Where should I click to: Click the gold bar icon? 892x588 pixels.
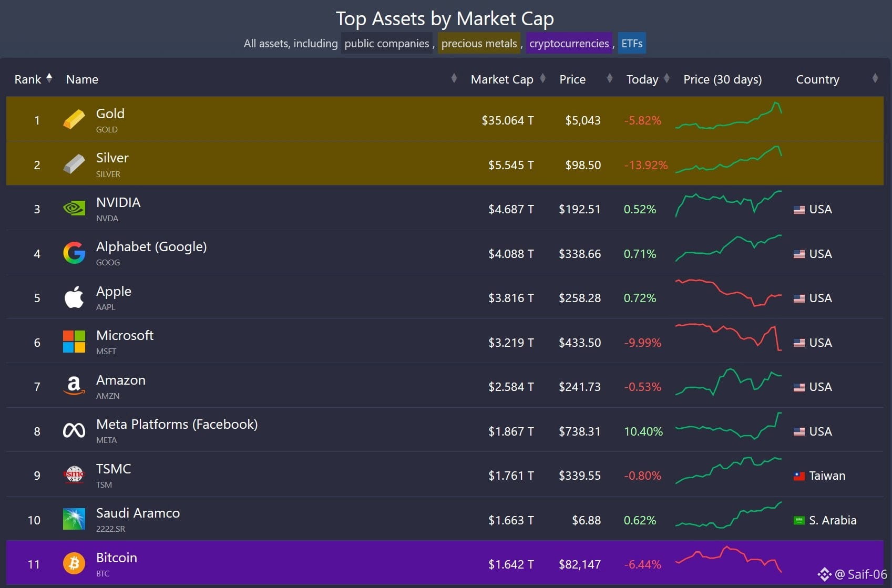click(x=74, y=120)
